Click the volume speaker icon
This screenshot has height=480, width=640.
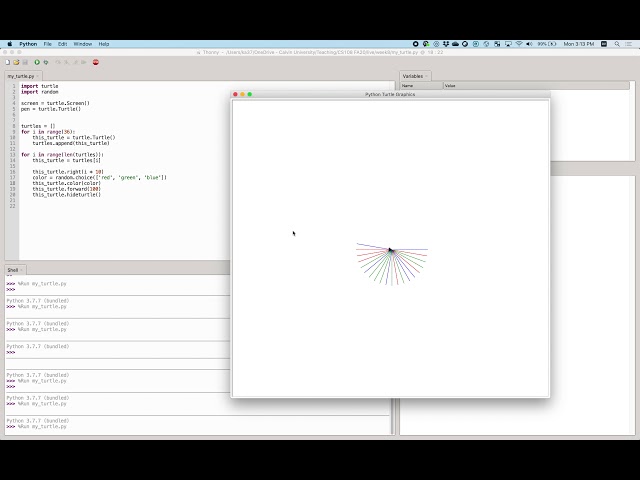tap(529, 44)
